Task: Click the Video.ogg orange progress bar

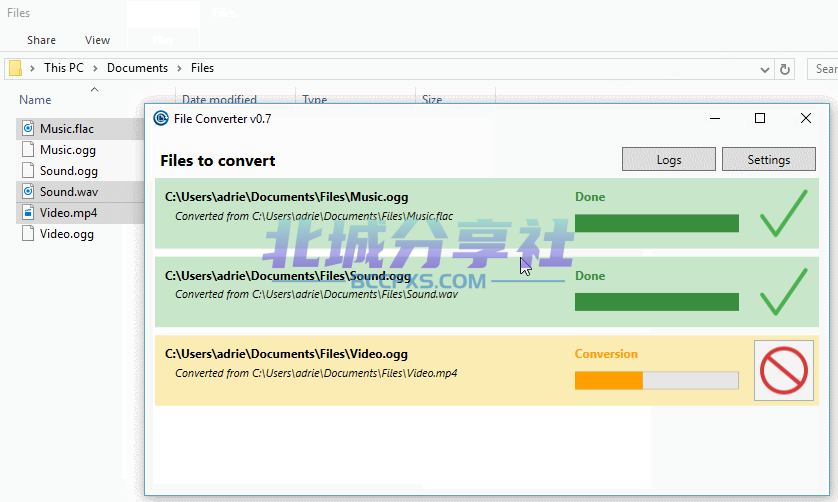Action: [x=657, y=381]
